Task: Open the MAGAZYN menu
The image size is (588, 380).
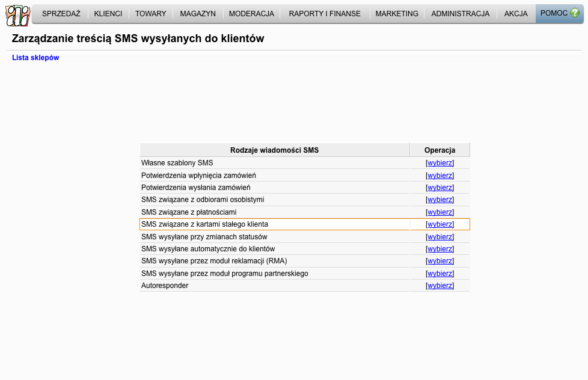Action: point(198,14)
